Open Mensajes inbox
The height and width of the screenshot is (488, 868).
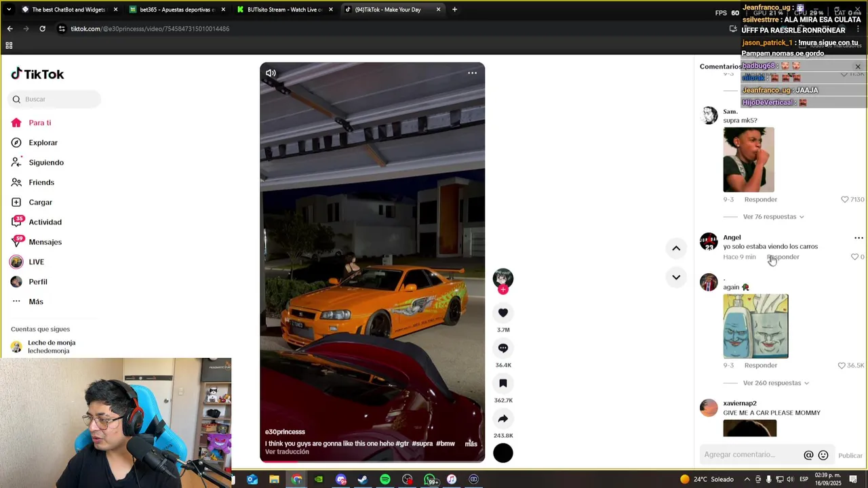pyautogui.click(x=37, y=242)
